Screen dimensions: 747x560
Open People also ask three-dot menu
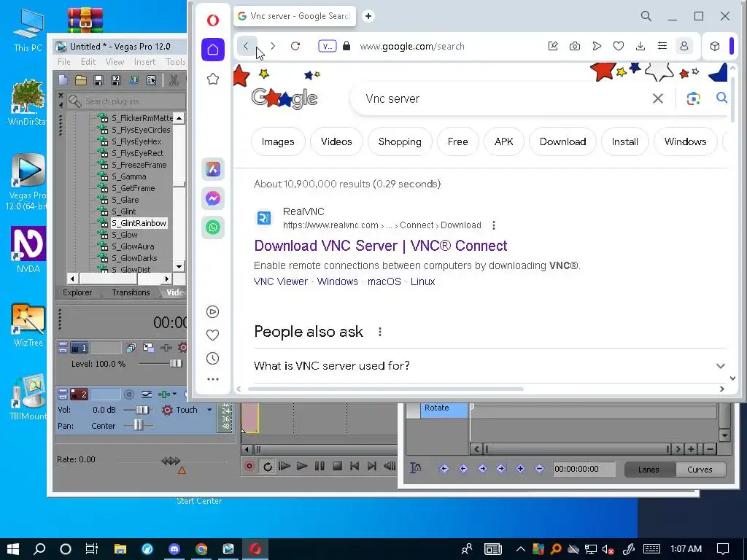pyautogui.click(x=379, y=332)
